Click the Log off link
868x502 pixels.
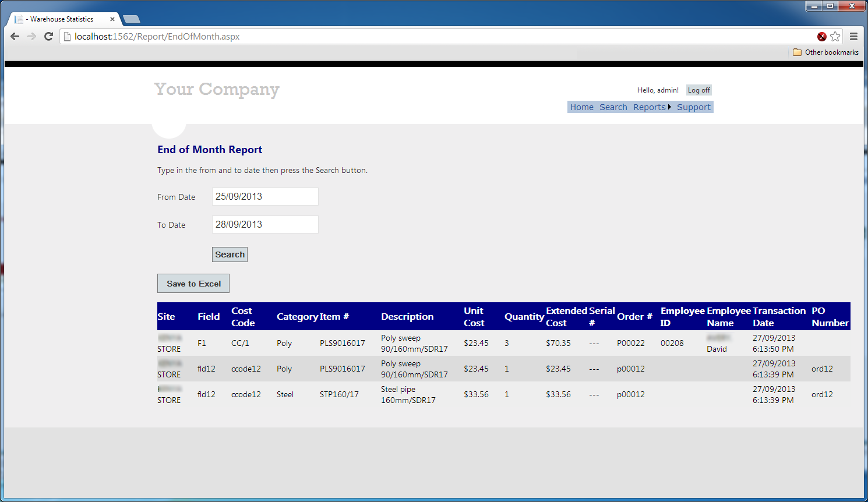pos(699,90)
